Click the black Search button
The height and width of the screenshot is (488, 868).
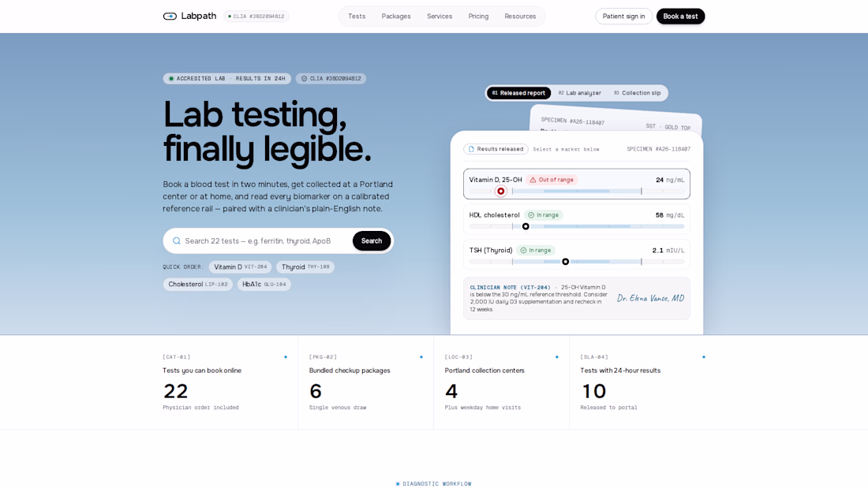tap(372, 240)
